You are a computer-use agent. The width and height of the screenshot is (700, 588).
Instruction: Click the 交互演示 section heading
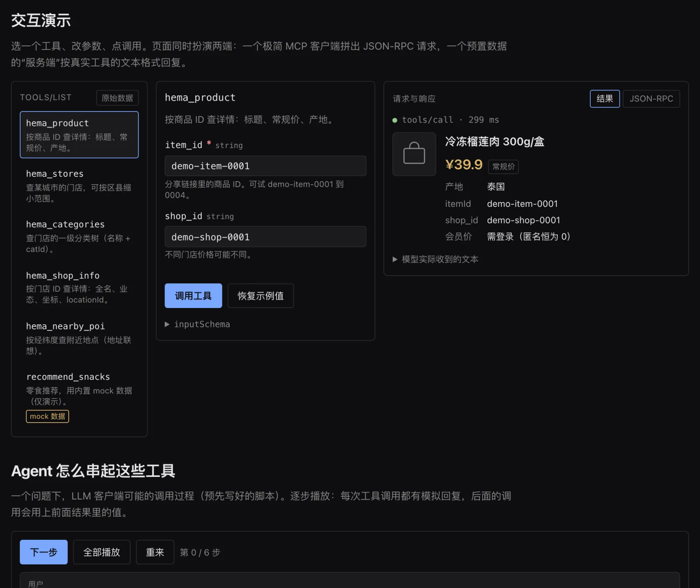(41, 21)
